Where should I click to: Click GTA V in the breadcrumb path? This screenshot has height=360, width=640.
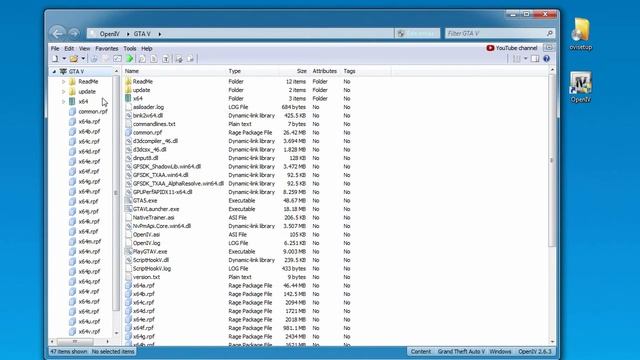[142, 34]
